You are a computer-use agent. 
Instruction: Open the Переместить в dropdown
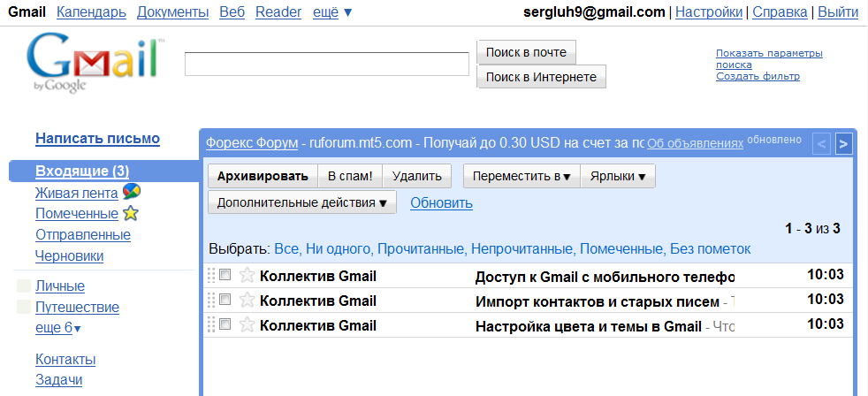click(522, 176)
